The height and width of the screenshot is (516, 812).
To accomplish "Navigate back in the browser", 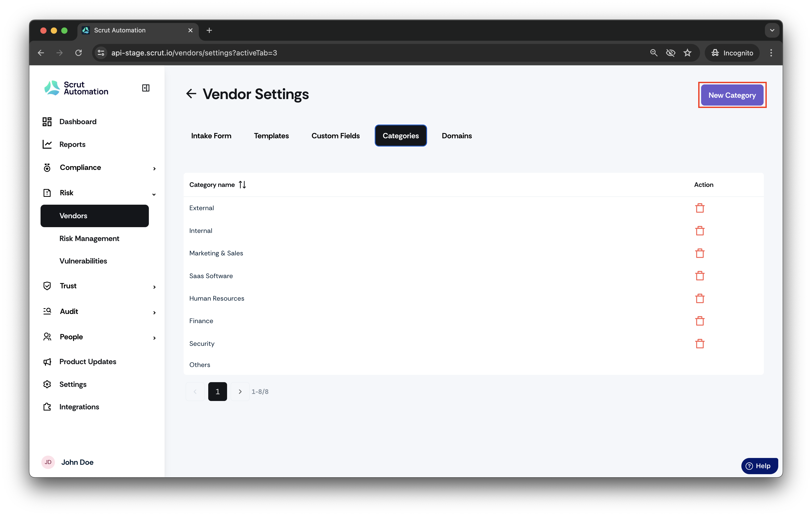I will [x=41, y=53].
